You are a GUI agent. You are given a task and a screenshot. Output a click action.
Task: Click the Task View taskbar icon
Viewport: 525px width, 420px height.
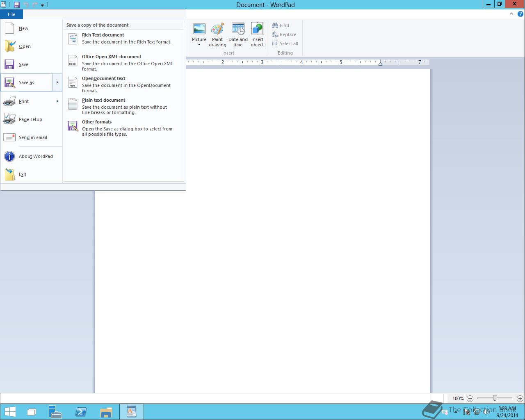pyautogui.click(x=31, y=412)
